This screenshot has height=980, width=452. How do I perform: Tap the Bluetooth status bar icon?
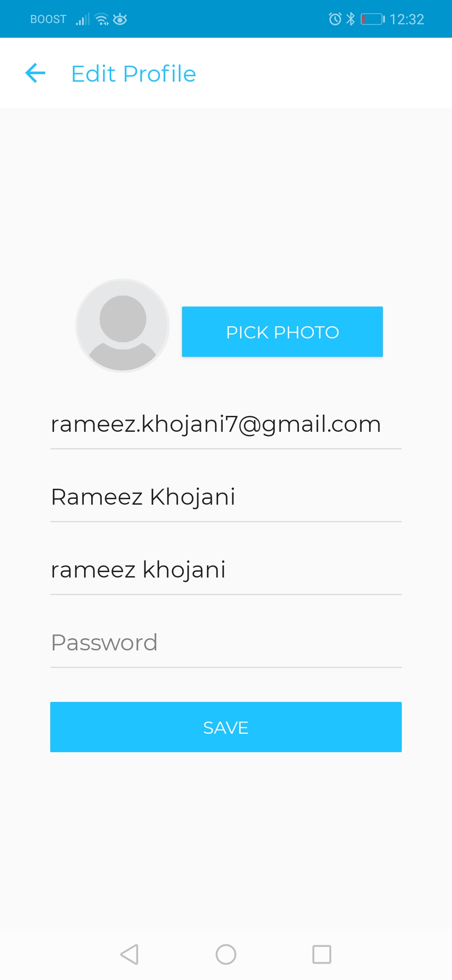pyautogui.click(x=351, y=19)
